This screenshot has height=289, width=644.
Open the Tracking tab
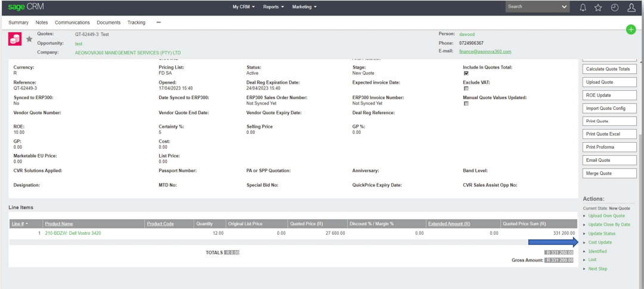click(x=136, y=23)
